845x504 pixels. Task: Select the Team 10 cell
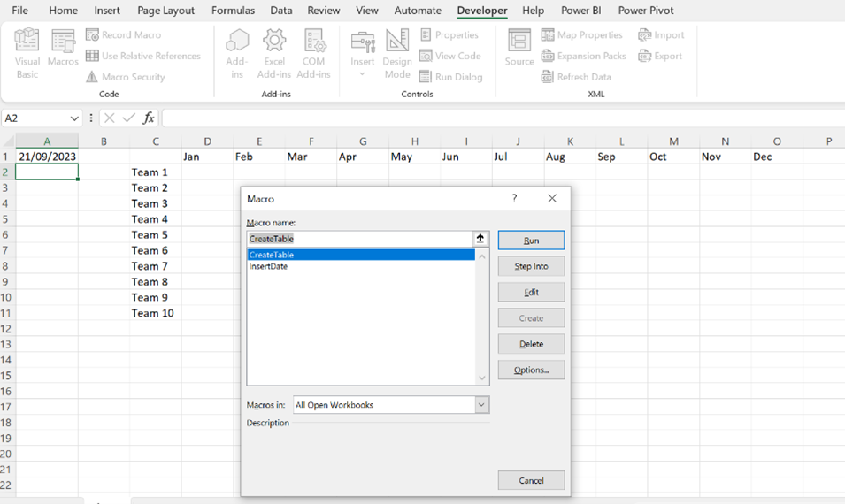tap(155, 313)
